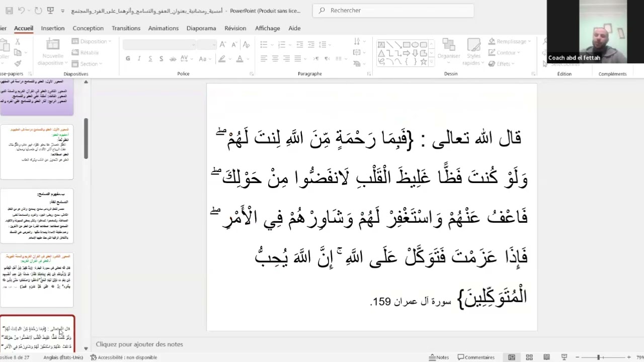Viewport: 644px width, 362px height.
Task: Click the Rechercher search box
Action: point(393,10)
